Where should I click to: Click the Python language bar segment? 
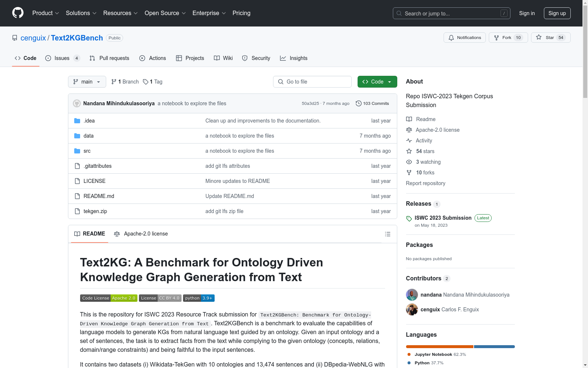click(x=494, y=347)
